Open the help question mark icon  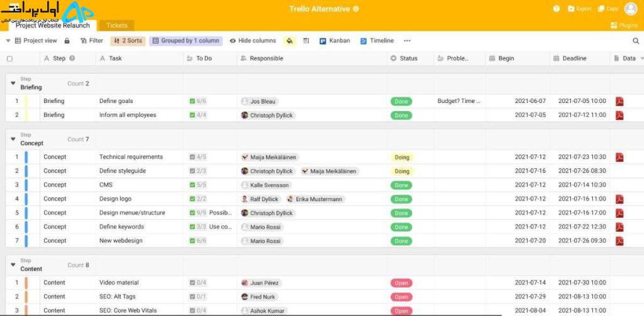[x=557, y=9]
